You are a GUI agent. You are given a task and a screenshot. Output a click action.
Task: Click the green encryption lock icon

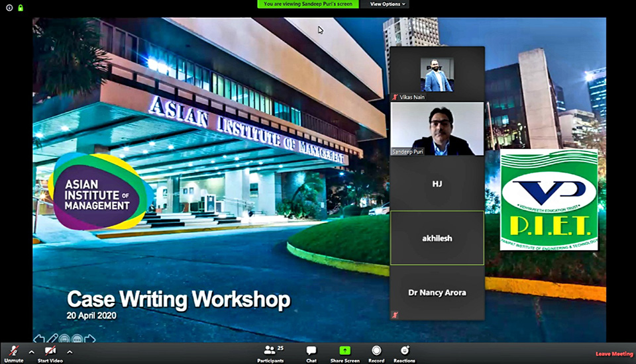point(21,8)
